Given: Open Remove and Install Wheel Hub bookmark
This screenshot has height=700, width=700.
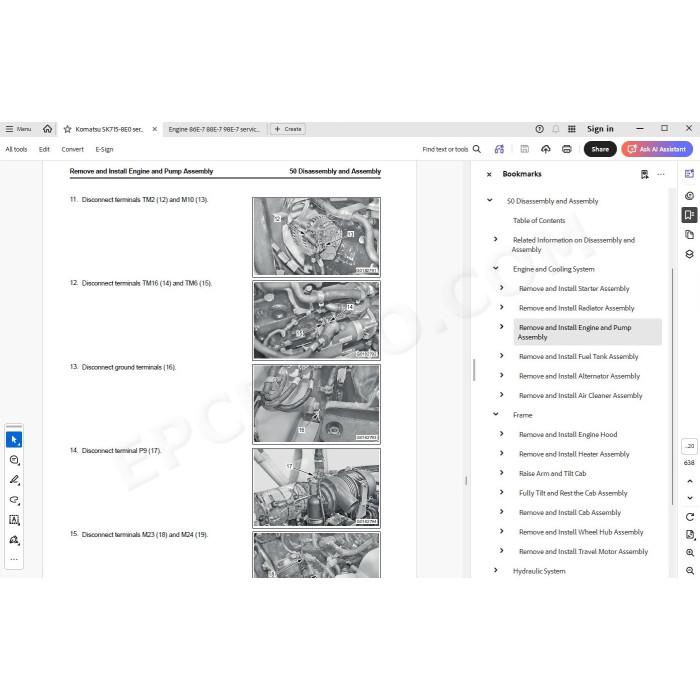Looking at the screenshot, I should [581, 532].
